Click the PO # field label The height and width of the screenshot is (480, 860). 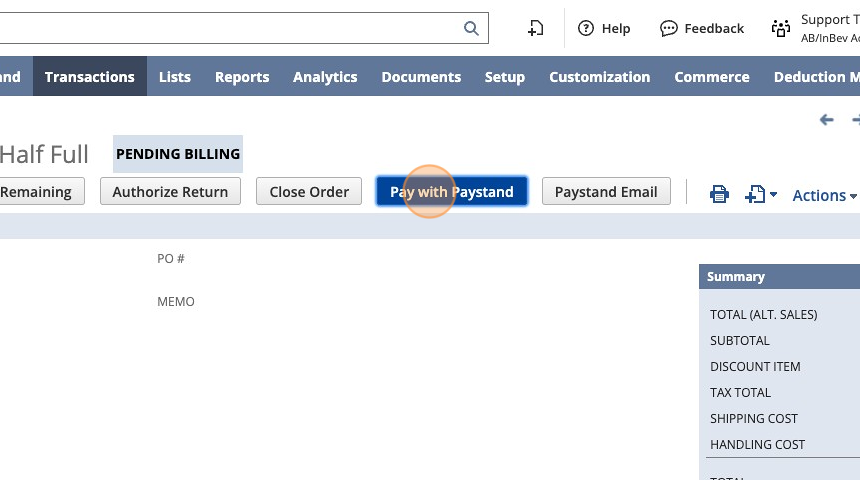click(171, 258)
